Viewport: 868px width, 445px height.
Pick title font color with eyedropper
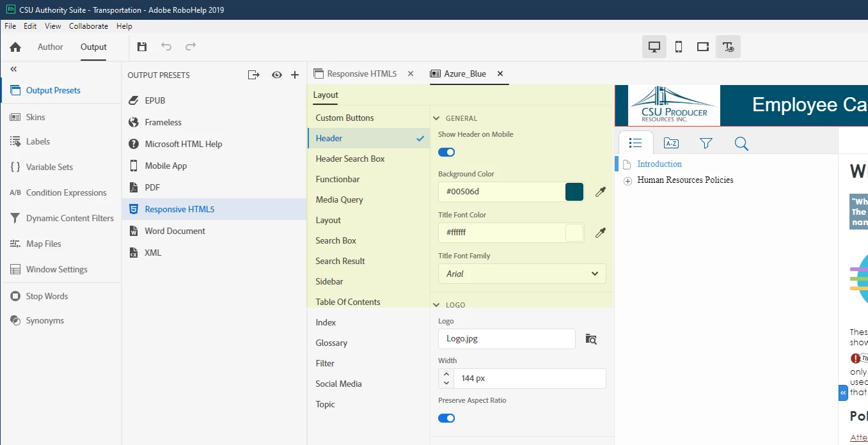[600, 233]
